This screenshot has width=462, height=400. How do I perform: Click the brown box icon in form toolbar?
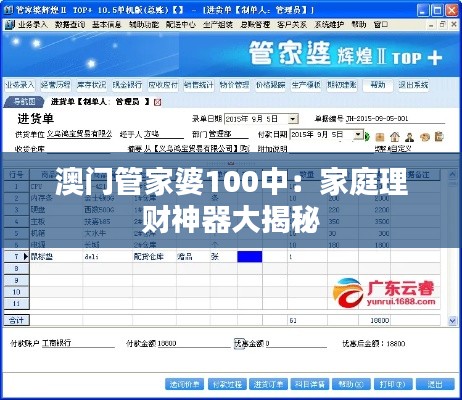coord(380,137)
